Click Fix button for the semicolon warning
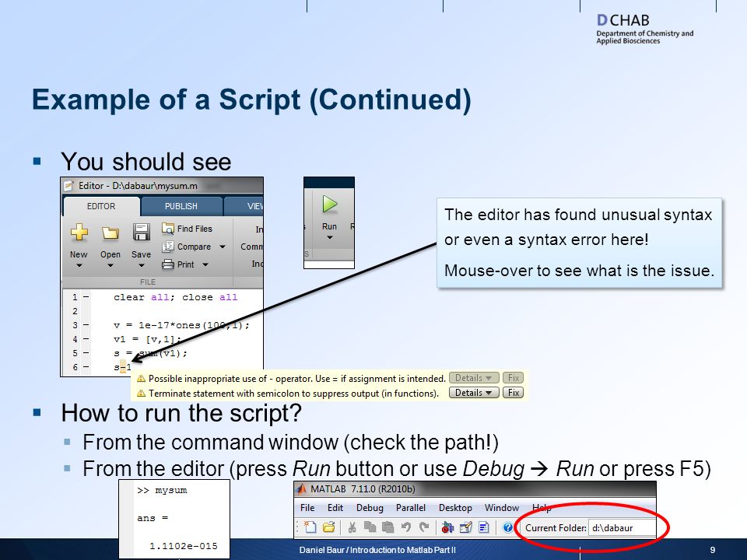 coord(513,393)
